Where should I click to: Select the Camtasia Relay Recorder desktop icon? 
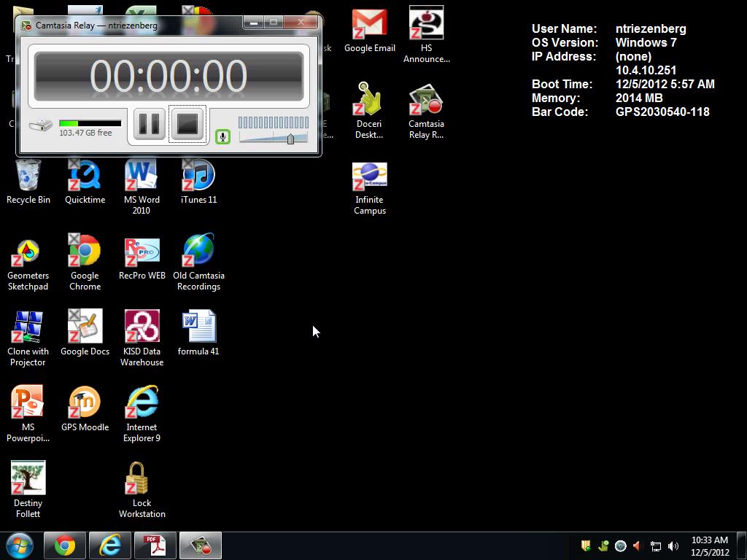426,112
